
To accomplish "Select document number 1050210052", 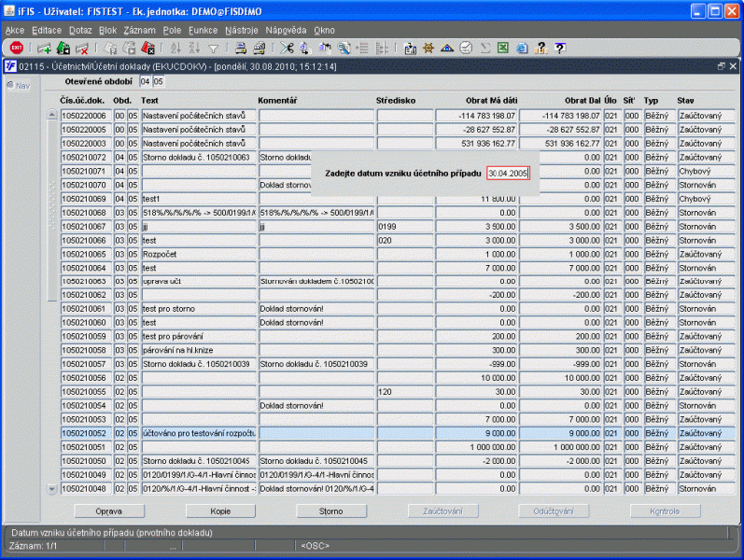I will 86,433.
